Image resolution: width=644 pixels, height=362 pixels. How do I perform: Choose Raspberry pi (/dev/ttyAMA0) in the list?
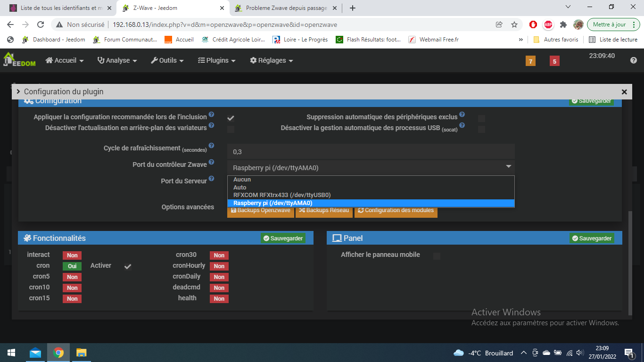pyautogui.click(x=371, y=203)
